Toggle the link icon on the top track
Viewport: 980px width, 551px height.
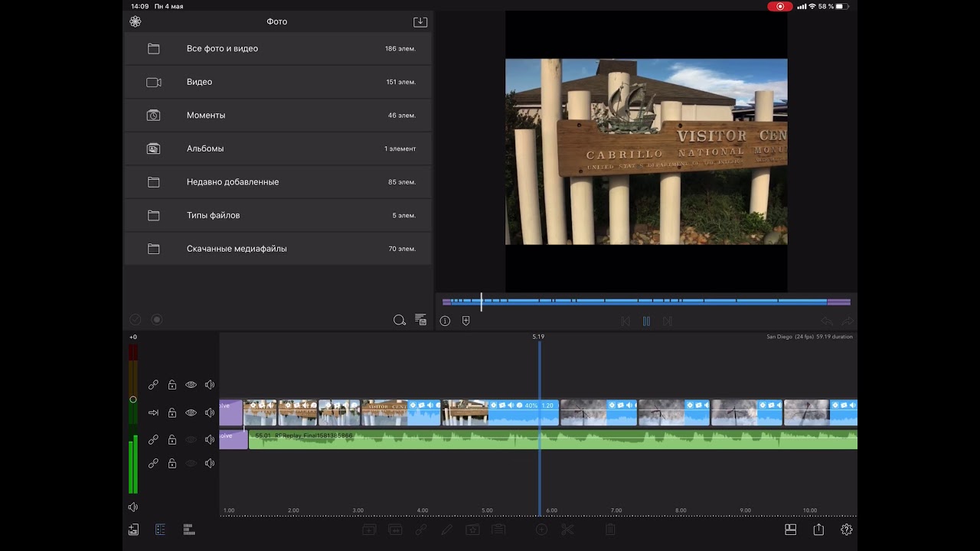pos(153,385)
